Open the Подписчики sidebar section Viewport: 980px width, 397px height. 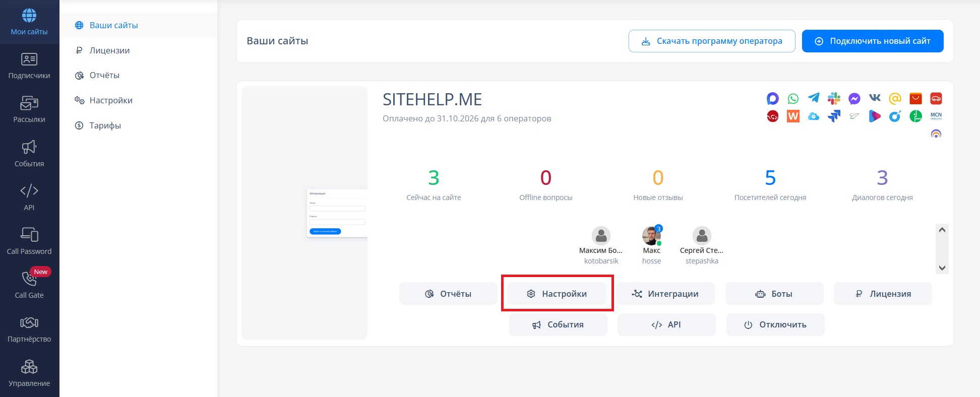tap(29, 66)
